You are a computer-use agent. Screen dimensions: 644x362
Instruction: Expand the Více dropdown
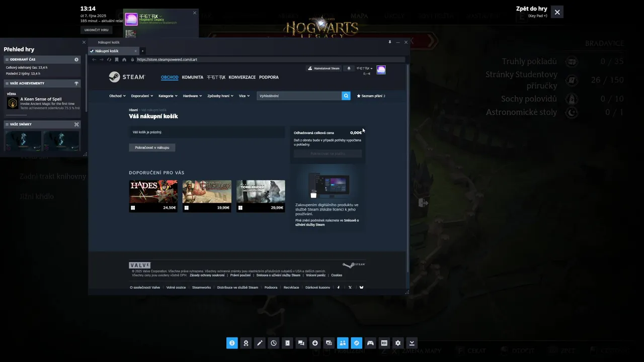[x=244, y=96]
